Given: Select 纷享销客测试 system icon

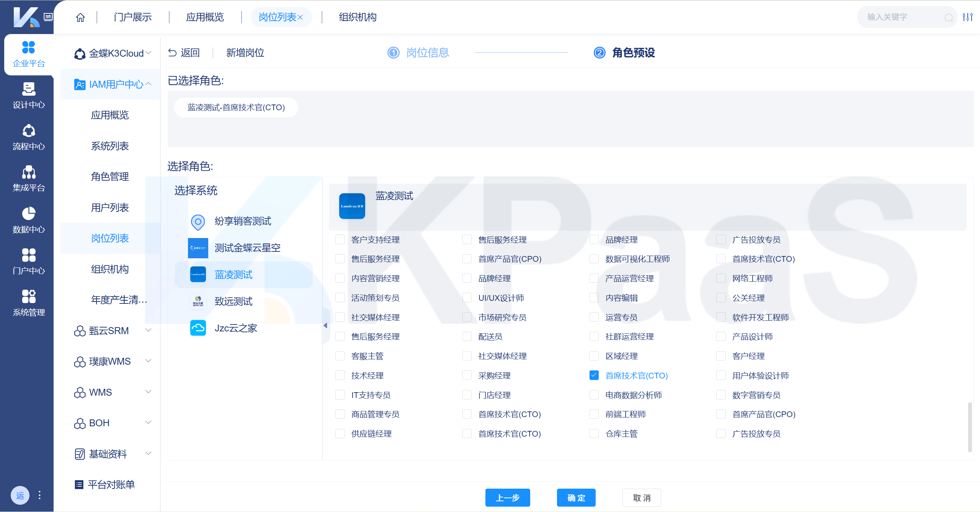Looking at the screenshot, I should point(198,222).
